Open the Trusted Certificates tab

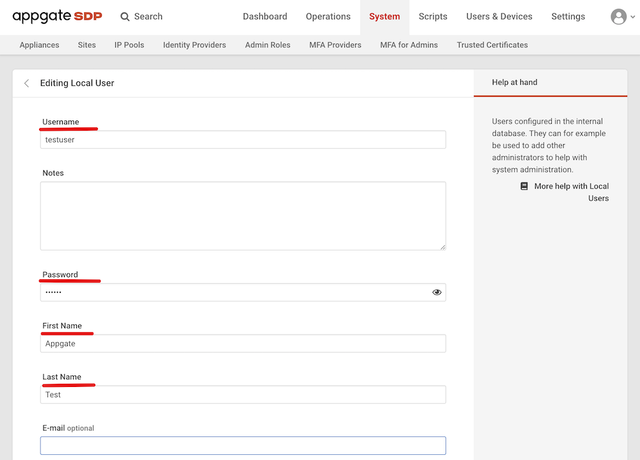pos(492,45)
